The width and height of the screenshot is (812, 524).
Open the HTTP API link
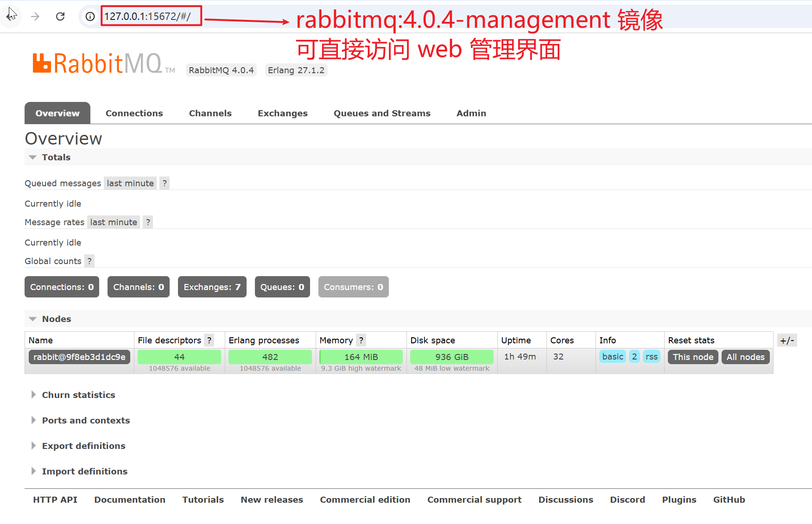click(x=55, y=499)
